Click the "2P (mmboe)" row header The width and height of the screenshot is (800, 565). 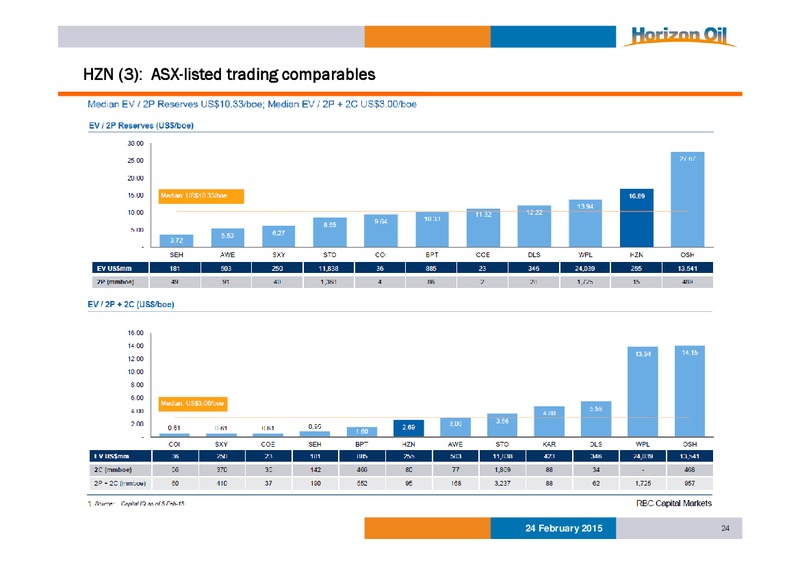[x=120, y=282]
